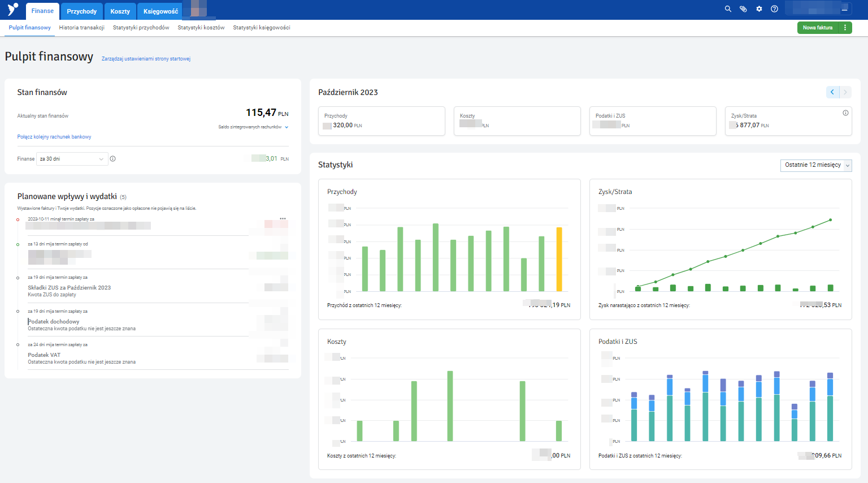This screenshot has width=868, height=483.
Task: Go to previous month with left arrow
Action: [x=832, y=92]
